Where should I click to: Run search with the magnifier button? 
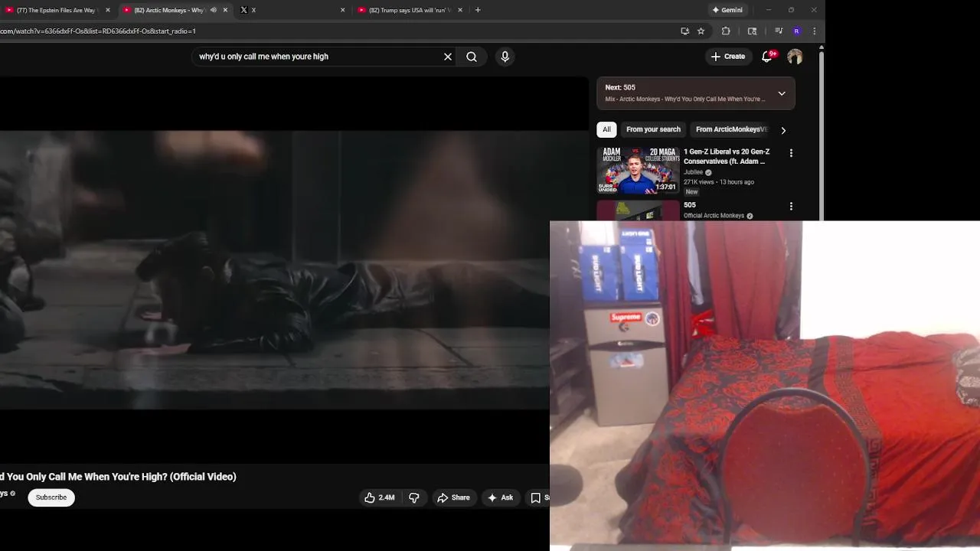click(472, 57)
